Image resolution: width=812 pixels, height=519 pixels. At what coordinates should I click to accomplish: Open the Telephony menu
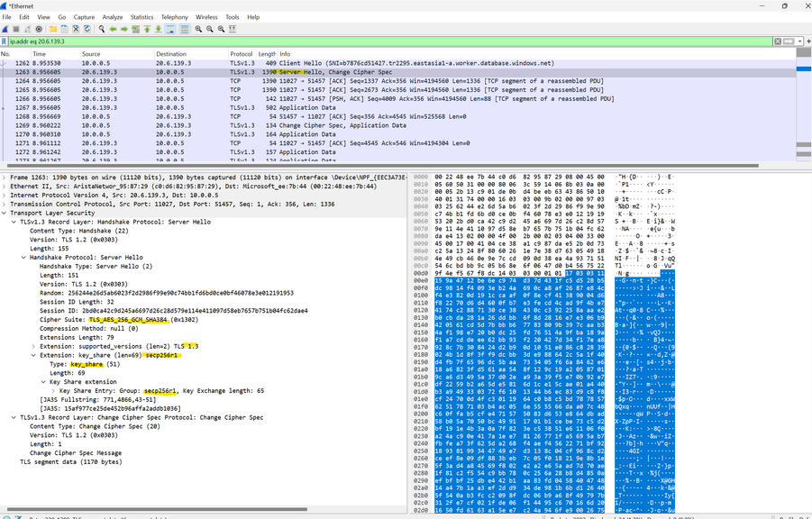[175, 17]
